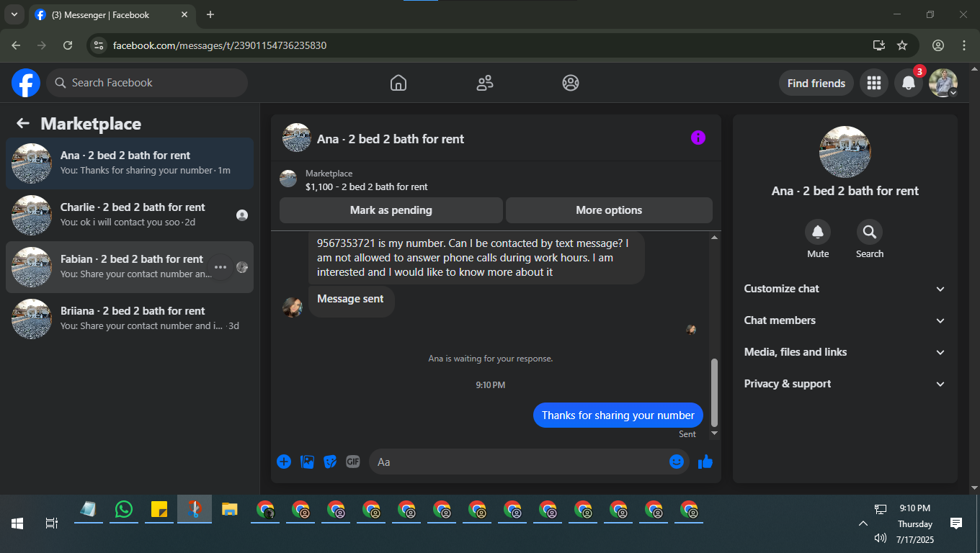Open the Chrome profile icon
Viewport: 980px width, 553px height.
938,45
